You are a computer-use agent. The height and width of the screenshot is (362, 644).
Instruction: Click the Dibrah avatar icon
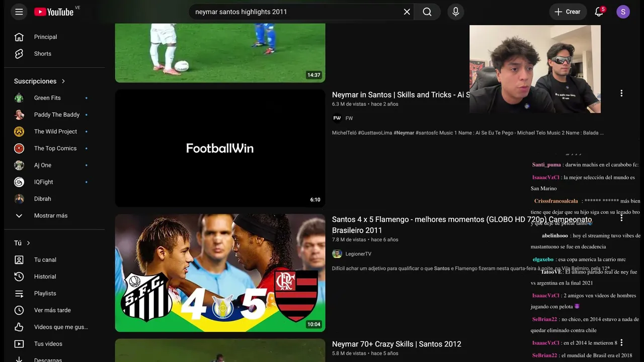pyautogui.click(x=19, y=199)
